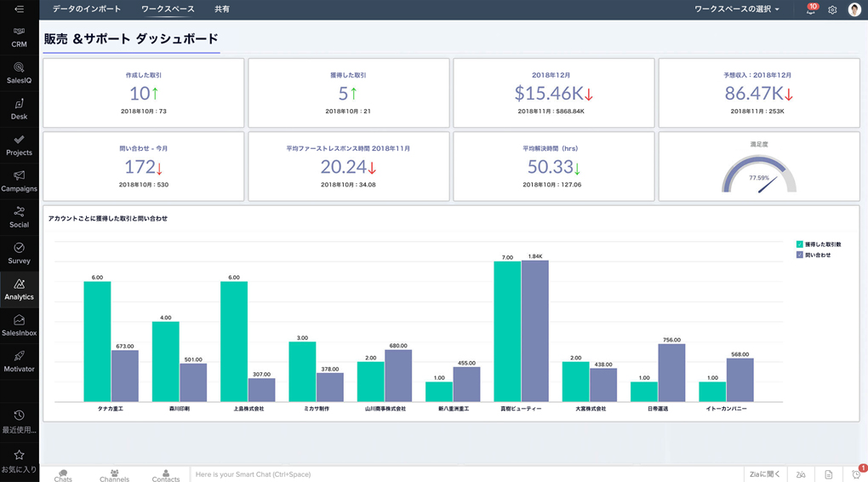Open the Social module icon
The height and width of the screenshot is (482, 868).
tap(19, 217)
